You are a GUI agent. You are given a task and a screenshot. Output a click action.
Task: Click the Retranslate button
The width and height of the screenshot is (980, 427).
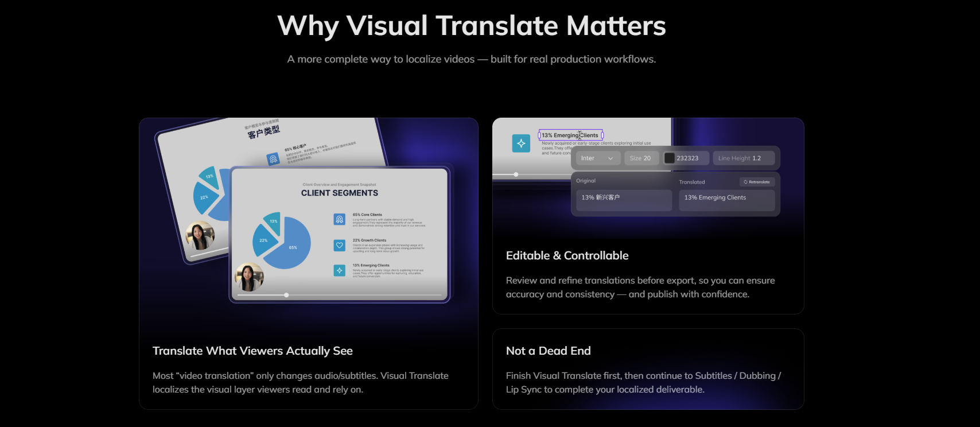(x=757, y=182)
